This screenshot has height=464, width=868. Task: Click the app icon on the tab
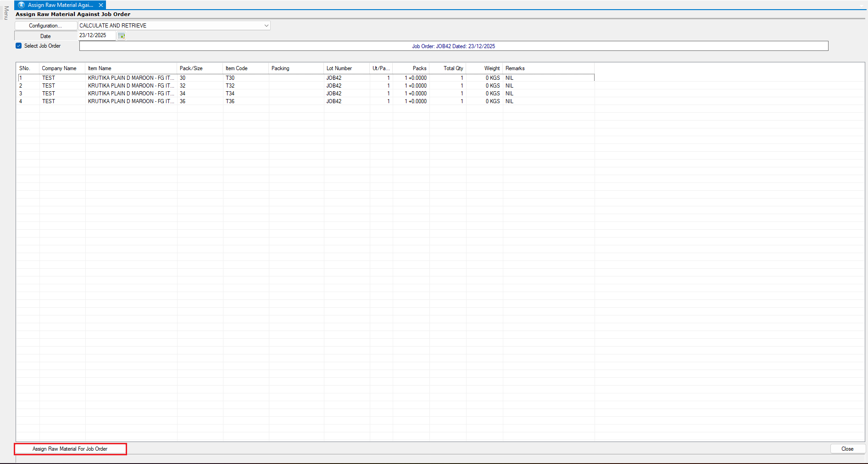coord(21,5)
